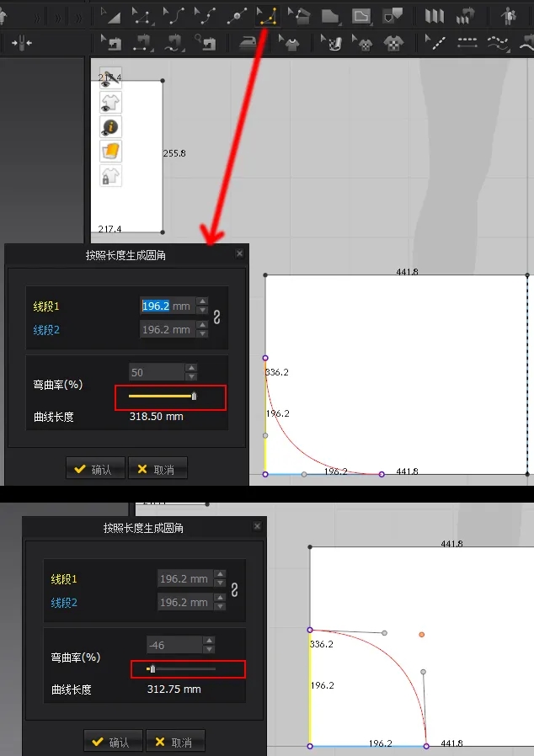Increase the 弯曲率 value of 50

(191, 368)
